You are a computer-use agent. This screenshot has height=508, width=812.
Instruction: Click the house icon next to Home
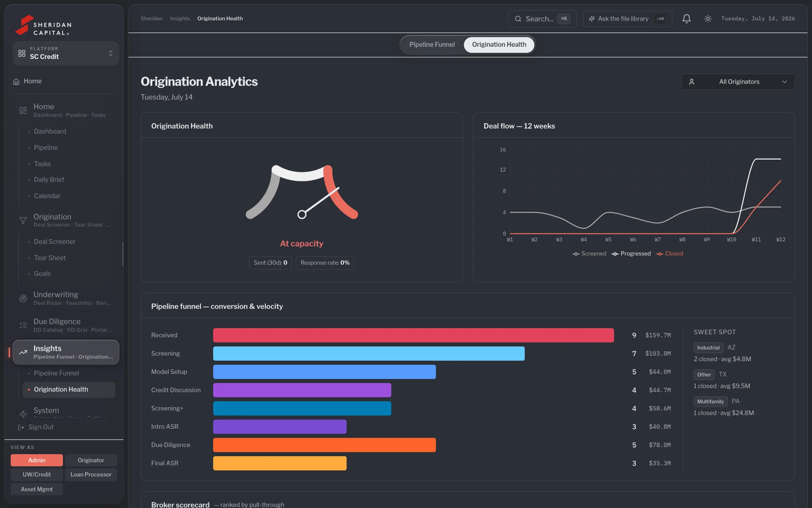pos(16,82)
